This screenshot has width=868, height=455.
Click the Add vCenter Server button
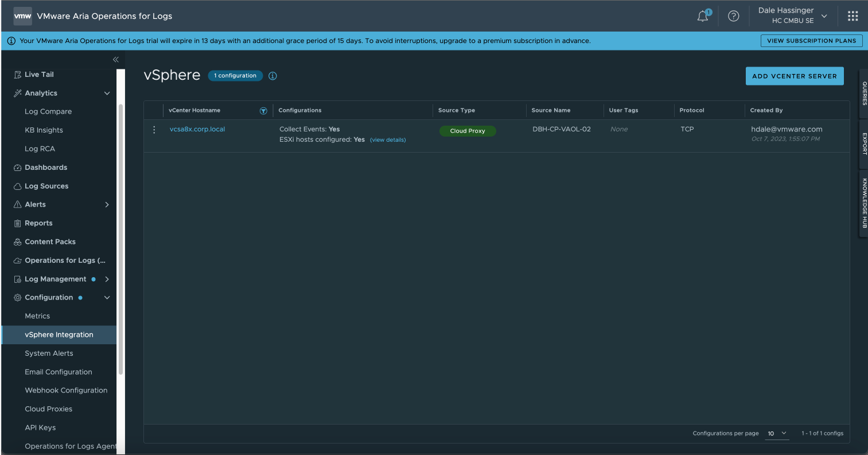point(794,76)
